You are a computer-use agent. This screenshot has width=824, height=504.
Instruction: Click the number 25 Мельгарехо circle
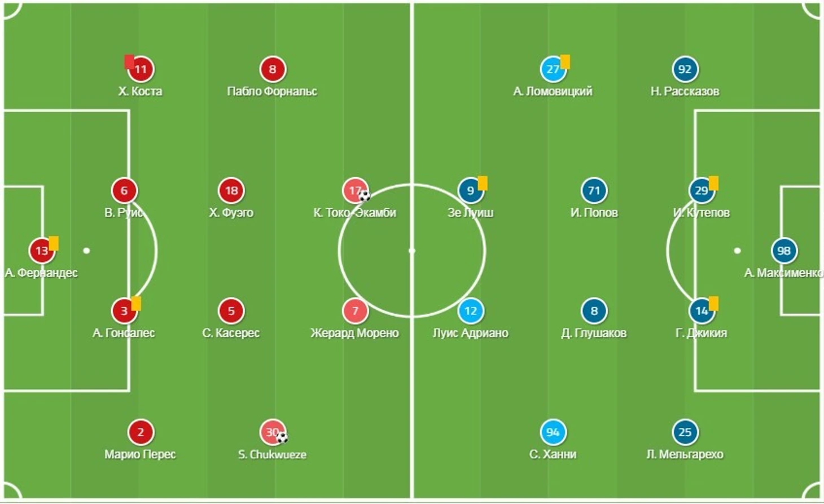tap(685, 432)
